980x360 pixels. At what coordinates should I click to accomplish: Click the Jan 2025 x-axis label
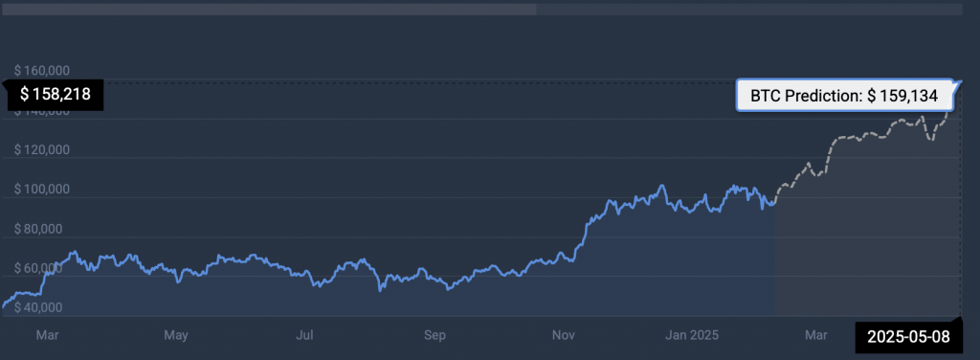(x=692, y=336)
